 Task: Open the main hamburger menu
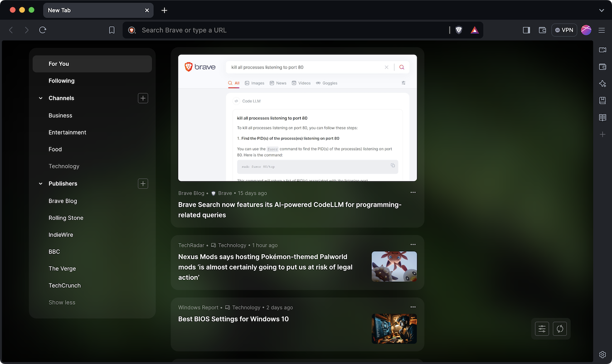(x=602, y=30)
